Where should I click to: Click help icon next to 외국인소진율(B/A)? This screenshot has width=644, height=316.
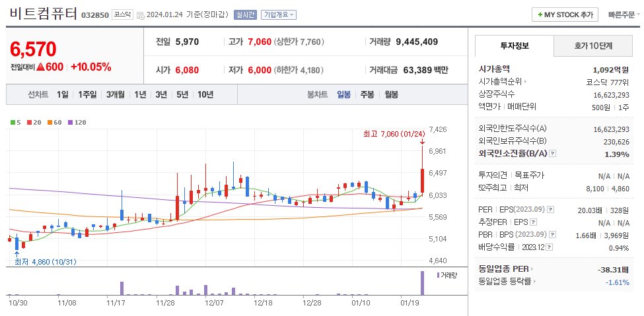tap(553, 154)
